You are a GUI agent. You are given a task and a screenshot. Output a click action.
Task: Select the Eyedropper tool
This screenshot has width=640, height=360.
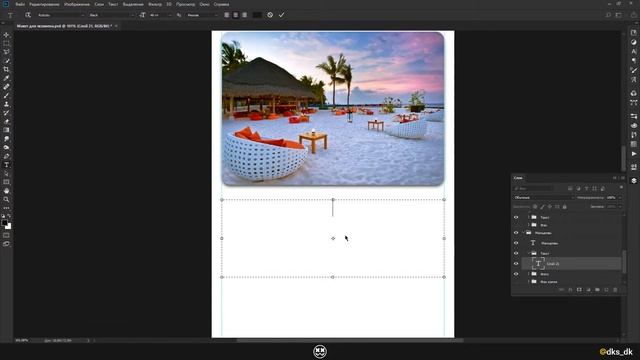(6, 78)
